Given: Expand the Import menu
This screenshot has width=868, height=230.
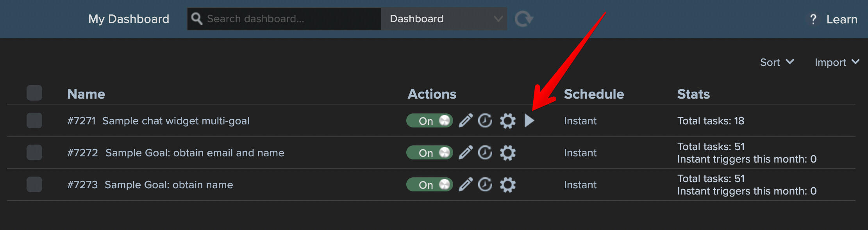Looking at the screenshot, I should (836, 62).
